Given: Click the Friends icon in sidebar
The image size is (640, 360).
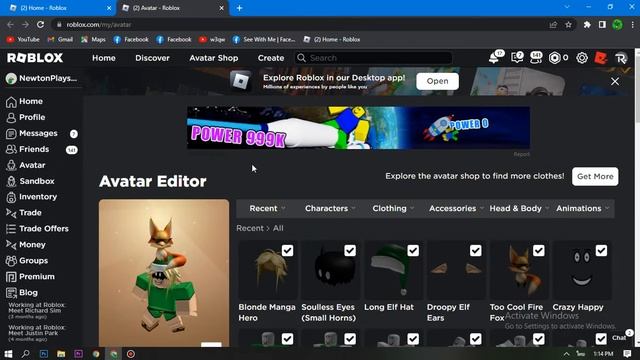Looking at the screenshot, I should click(x=11, y=149).
